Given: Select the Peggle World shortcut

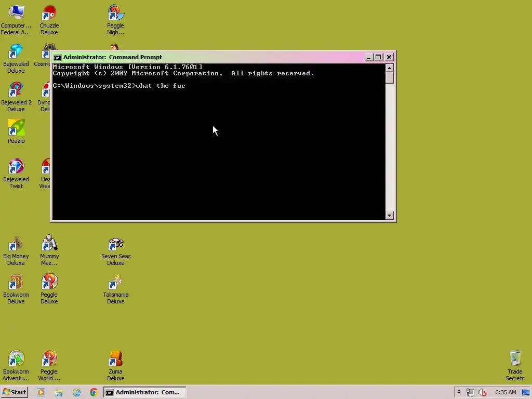Looking at the screenshot, I should tap(49, 366).
